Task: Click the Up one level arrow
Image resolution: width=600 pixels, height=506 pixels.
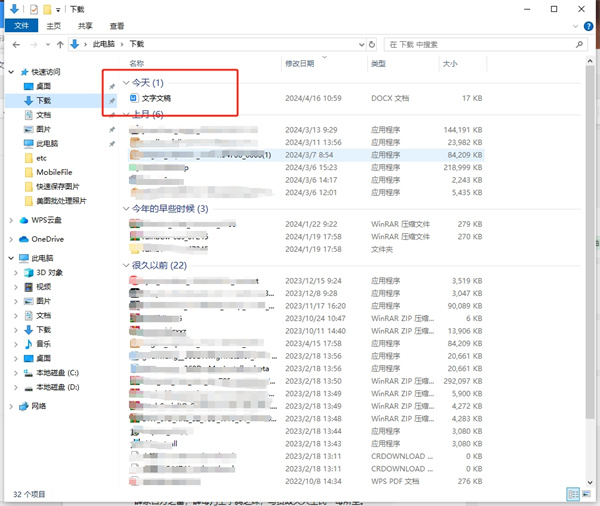Action: (x=61, y=45)
